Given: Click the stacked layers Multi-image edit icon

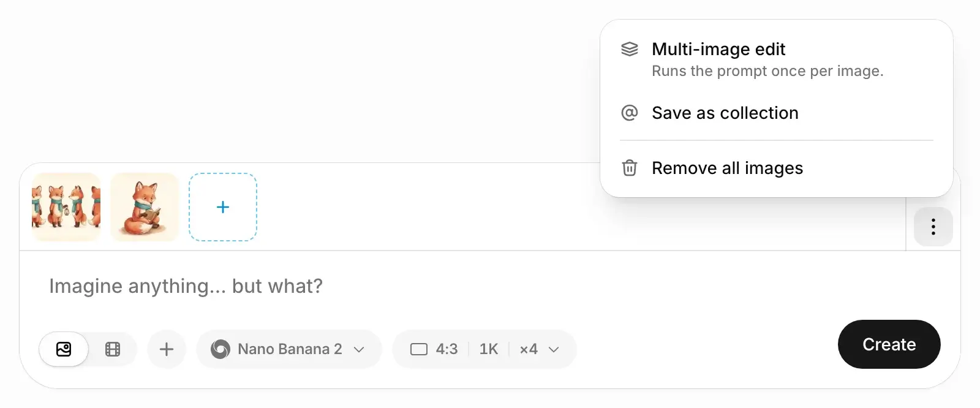Looking at the screenshot, I should tap(630, 49).
